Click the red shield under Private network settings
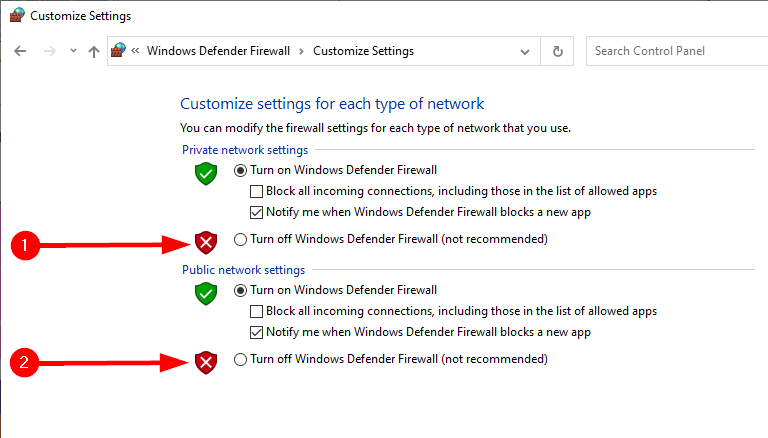 (206, 241)
